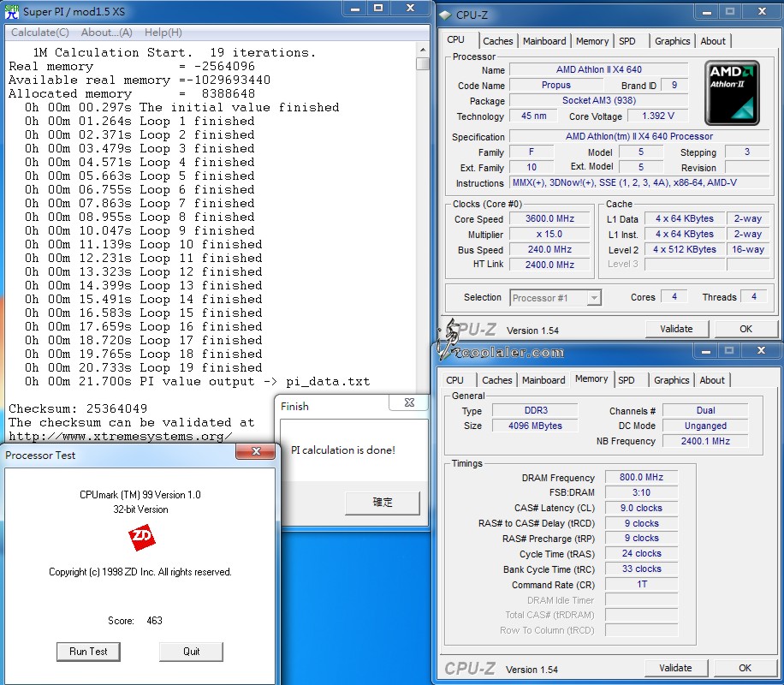Viewport: 784px width, 685px height.
Task: Open the About...(A) menu in Super PI
Action: point(106,33)
